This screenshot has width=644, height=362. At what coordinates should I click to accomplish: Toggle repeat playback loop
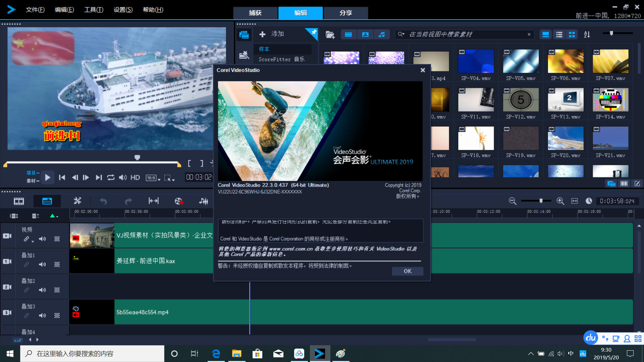coord(111,178)
